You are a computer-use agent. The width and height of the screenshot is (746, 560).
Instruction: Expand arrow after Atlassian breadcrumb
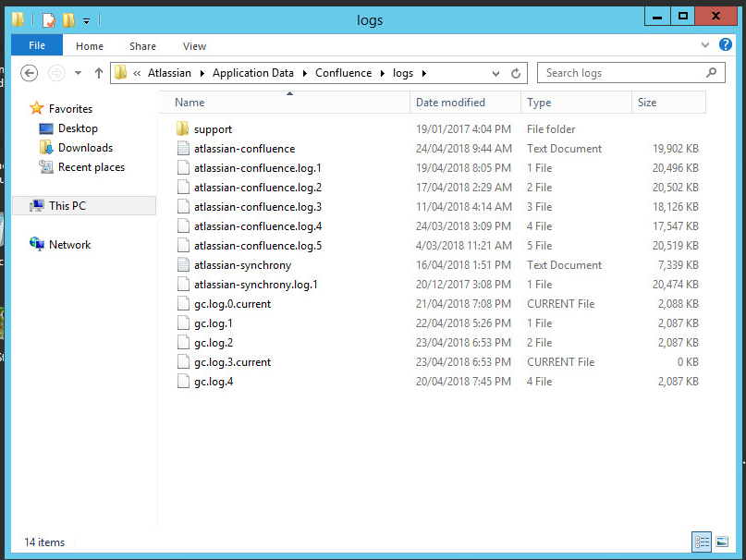(x=202, y=73)
